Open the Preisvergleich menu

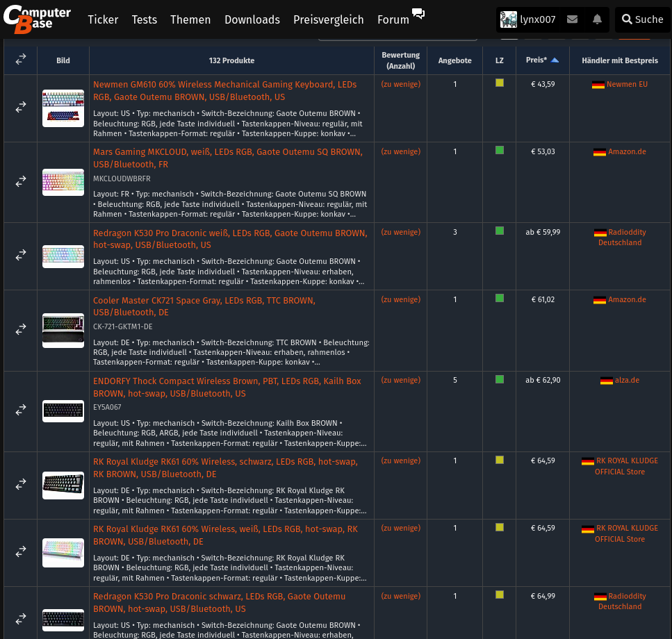pos(328,19)
